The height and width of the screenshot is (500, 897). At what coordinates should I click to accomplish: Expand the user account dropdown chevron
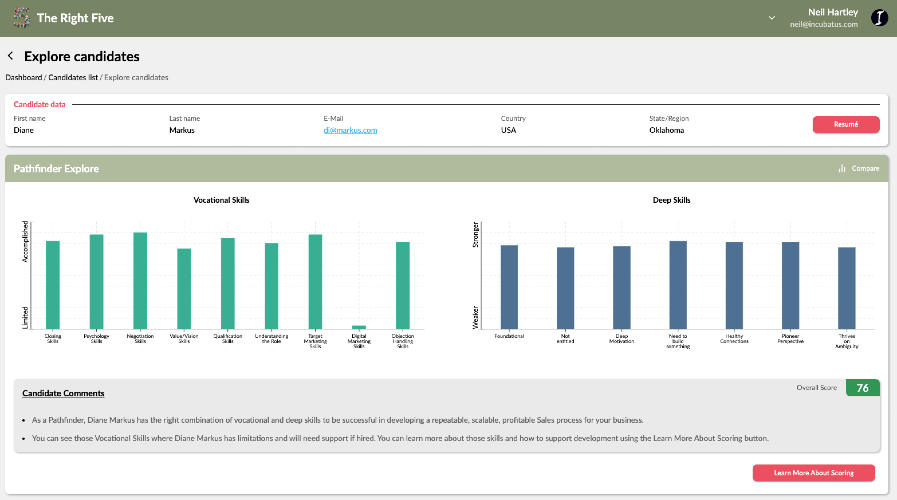(x=771, y=18)
